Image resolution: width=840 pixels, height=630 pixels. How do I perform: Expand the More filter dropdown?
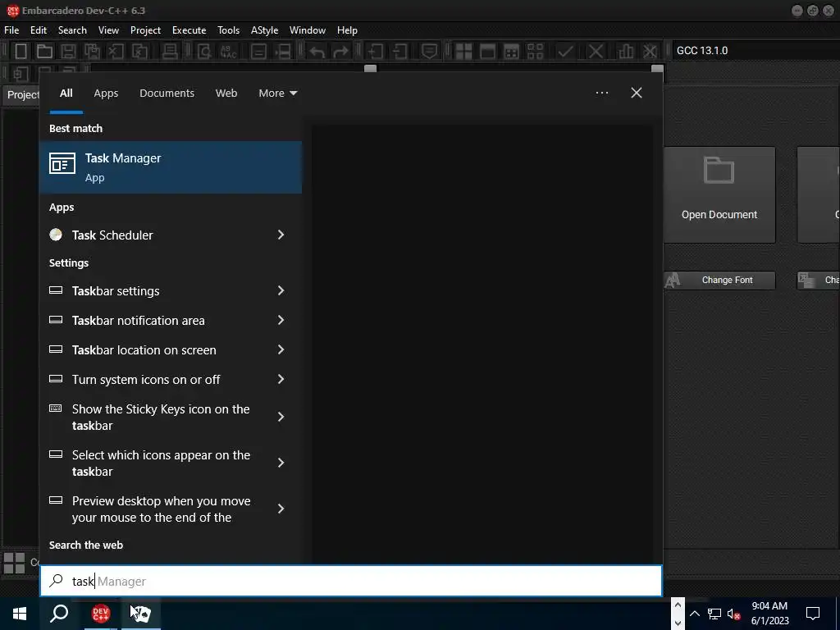click(x=277, y=94)
